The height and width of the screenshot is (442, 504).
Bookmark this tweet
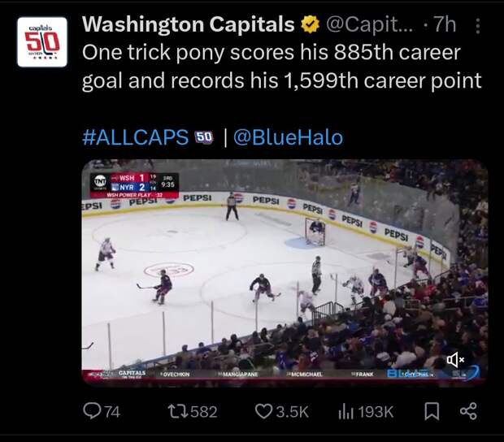click(432, 411)
